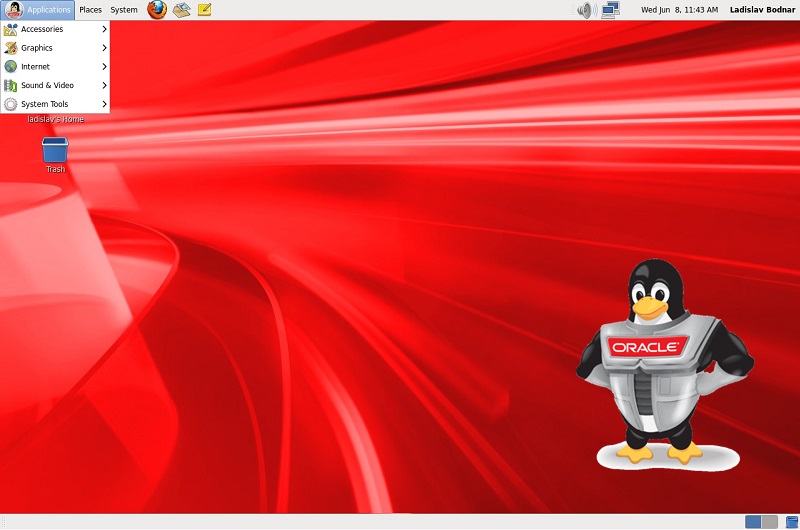Image resolution: width=800 pixels, height=530 pixels.
Task: Expand the Accessories submenu
Action: 55,29
